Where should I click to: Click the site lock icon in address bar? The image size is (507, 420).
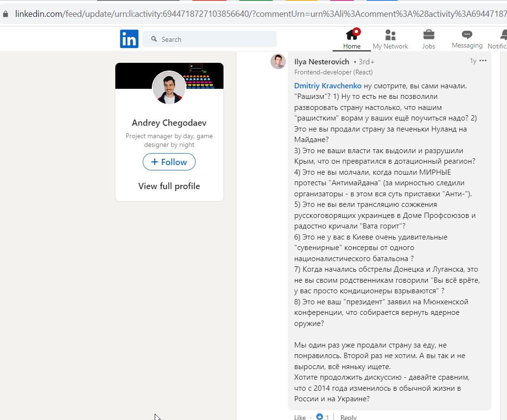(5, 14)
